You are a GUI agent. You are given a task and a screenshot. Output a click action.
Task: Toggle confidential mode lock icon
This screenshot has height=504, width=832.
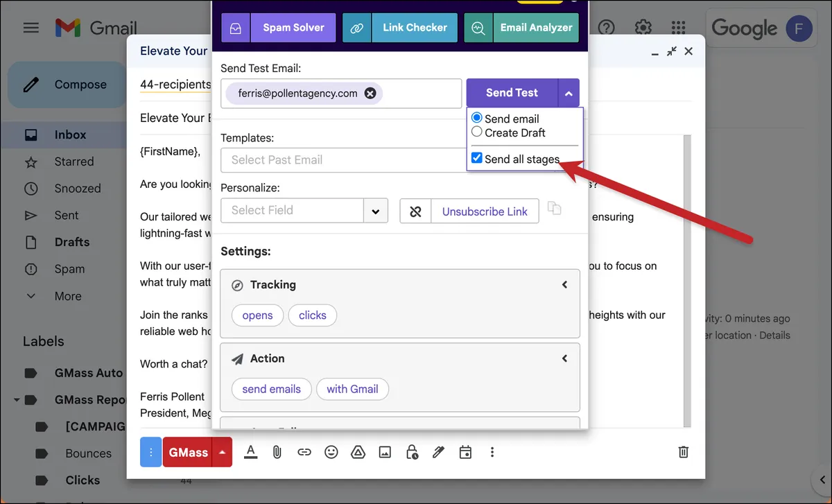click(x=412, y=452)
